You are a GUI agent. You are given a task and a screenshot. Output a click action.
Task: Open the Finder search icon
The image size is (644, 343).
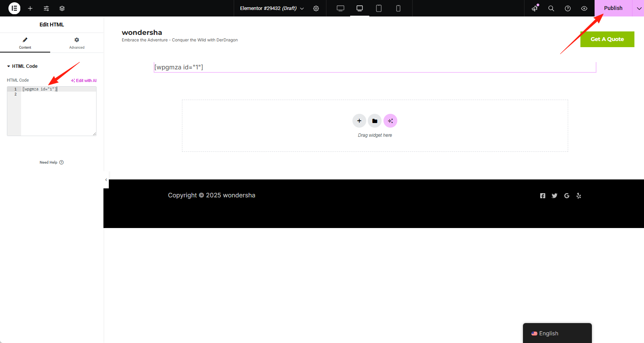point(551,8)
